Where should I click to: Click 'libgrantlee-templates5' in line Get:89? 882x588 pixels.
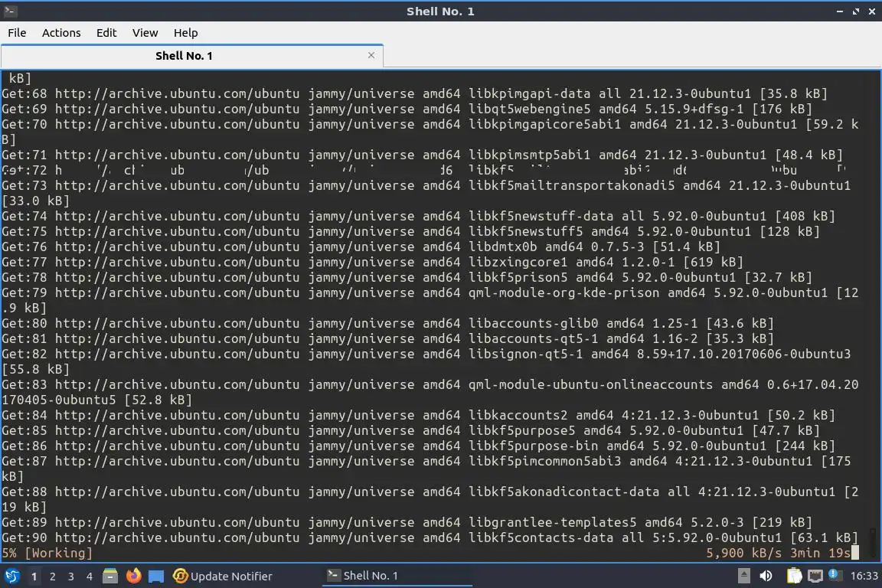[x=552, y=522]
